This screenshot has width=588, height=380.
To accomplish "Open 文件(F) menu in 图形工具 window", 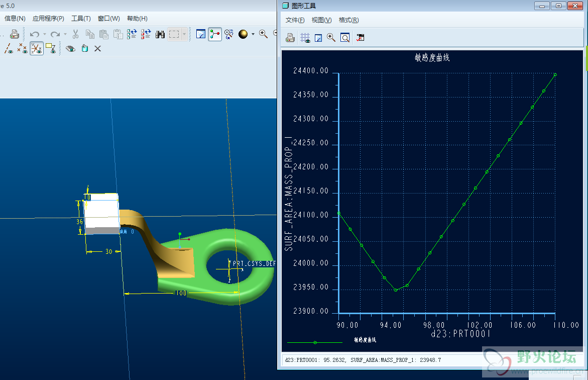I will 295,20.
